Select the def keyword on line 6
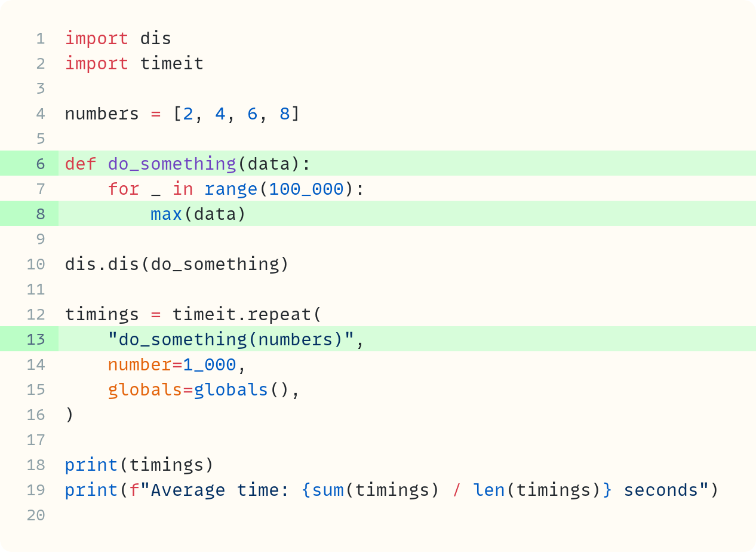756x552 pixels. coord(80,164)
